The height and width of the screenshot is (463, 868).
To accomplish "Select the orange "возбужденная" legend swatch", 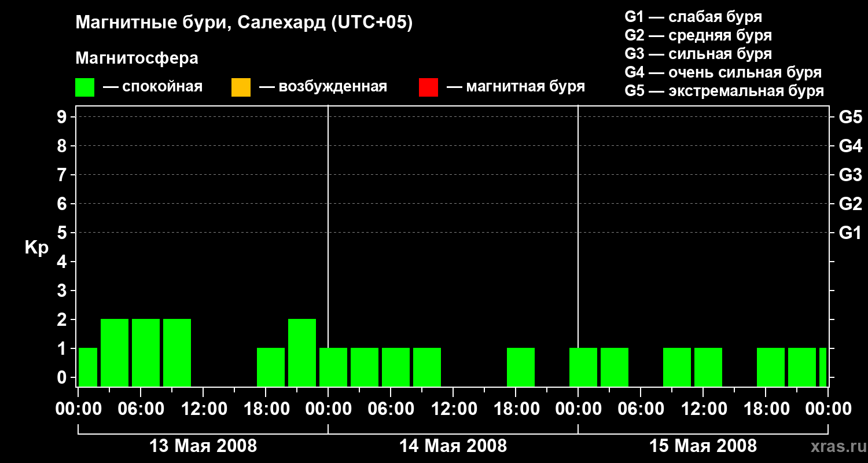I will (241, 87).
